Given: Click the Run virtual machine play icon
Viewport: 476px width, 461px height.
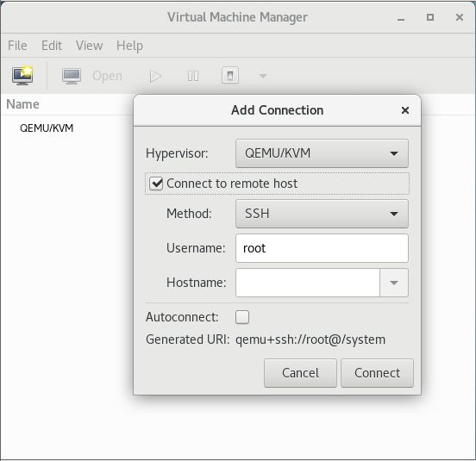Looking at the screenshot, I should point(155,76).
